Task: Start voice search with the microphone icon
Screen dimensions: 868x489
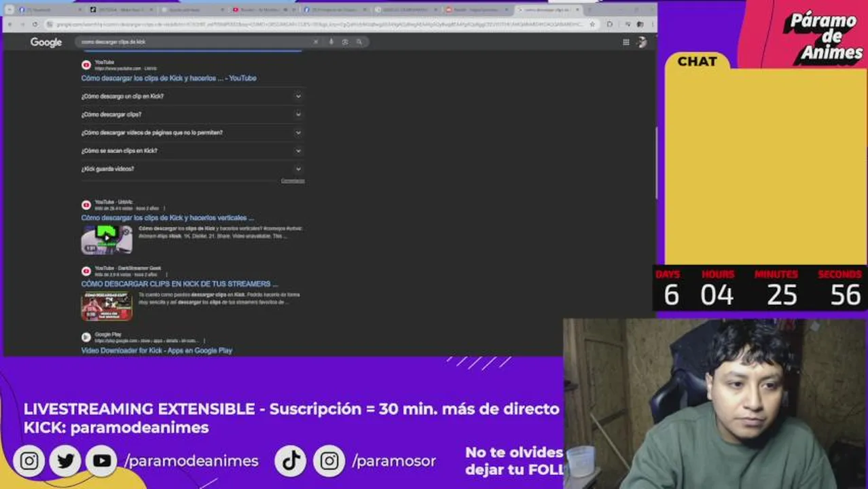Action: [331, 42]
